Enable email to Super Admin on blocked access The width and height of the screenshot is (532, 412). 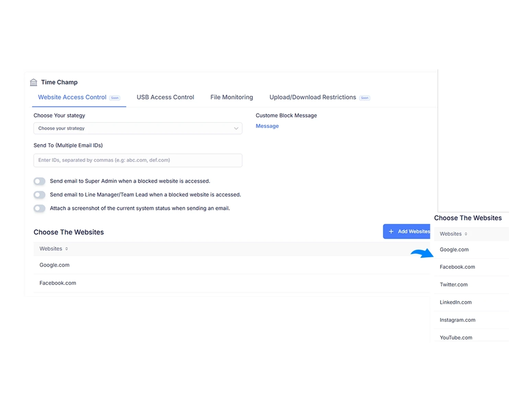coord(39,181)
